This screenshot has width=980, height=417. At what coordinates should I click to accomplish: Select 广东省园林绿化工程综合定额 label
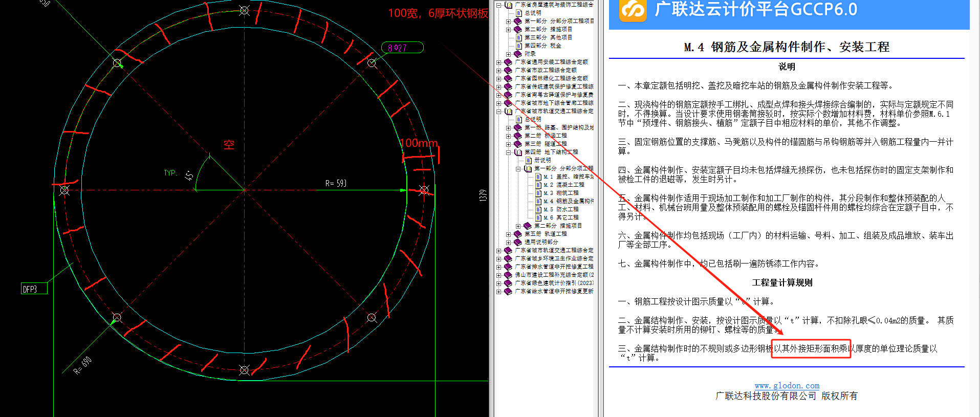551,78
